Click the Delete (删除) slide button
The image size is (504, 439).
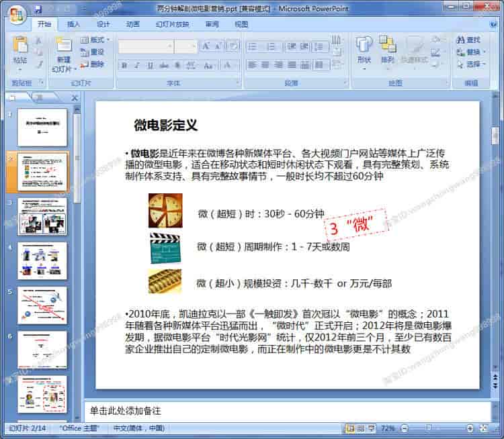(x=92, y=64)
